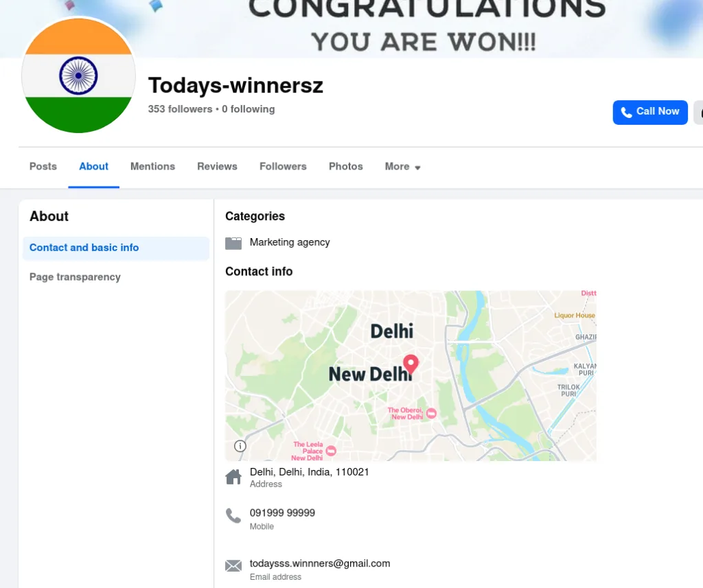Click the 353 followers link
703x588 pixels.
(180, 109)
